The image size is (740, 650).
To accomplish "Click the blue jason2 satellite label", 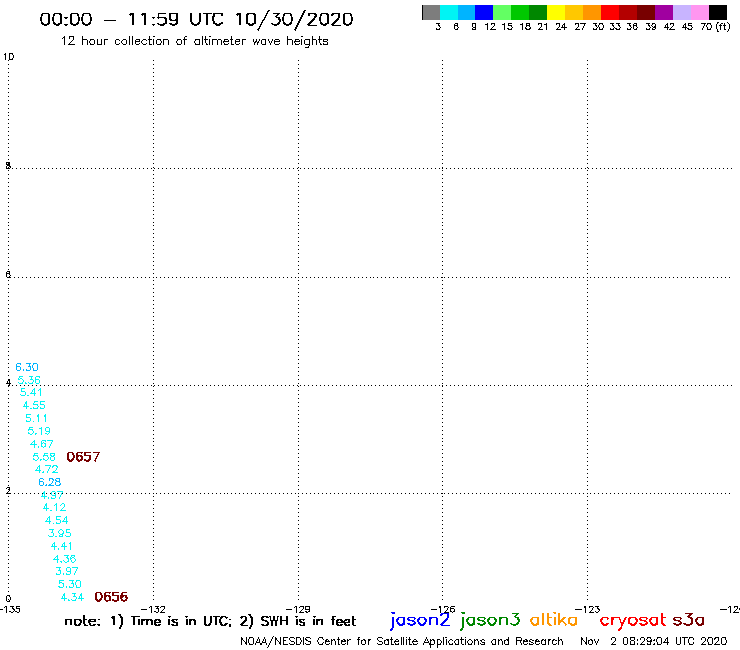I will point(420,620).
